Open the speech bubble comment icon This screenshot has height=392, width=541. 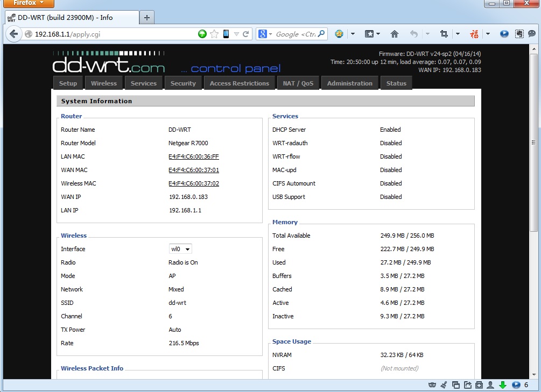(532, 33)
